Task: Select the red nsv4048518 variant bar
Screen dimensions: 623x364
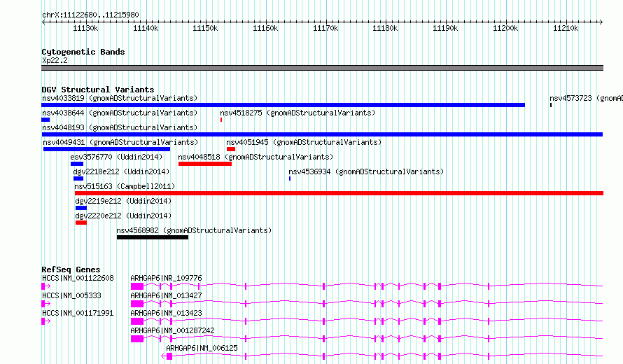Action: coord(205,164)
